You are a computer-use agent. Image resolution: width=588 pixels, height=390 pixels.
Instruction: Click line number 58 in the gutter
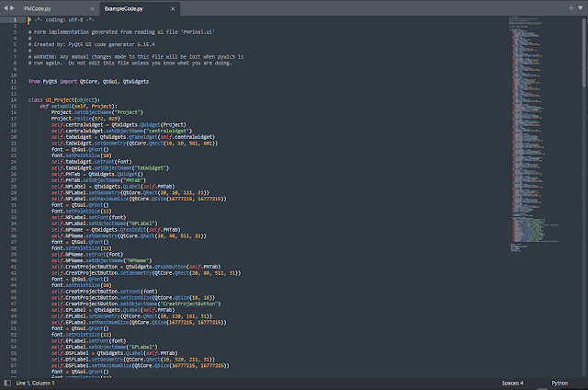coord(14,372)
